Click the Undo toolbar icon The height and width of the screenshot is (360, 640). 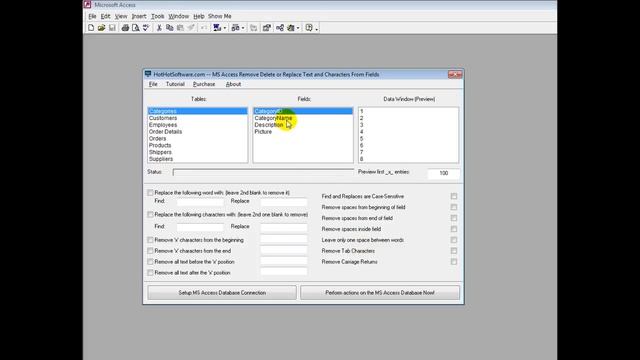coord(204,28)
